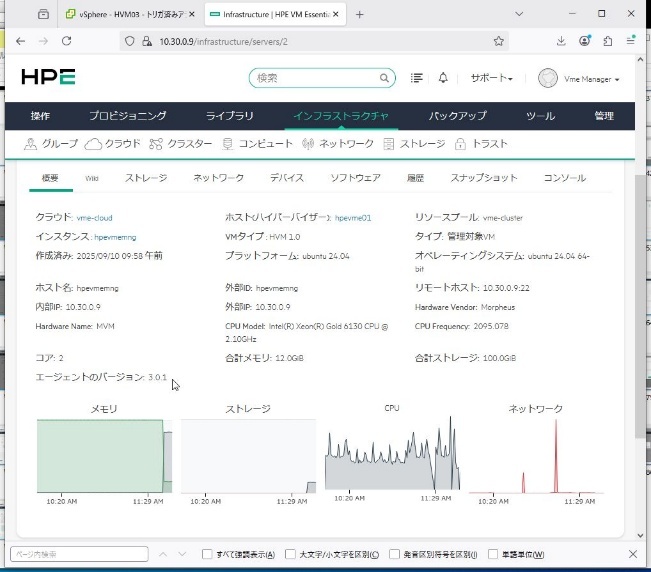The image size is (651, 572).
Task: Open the browser tab list dropdown
Action: coord(43,14)
